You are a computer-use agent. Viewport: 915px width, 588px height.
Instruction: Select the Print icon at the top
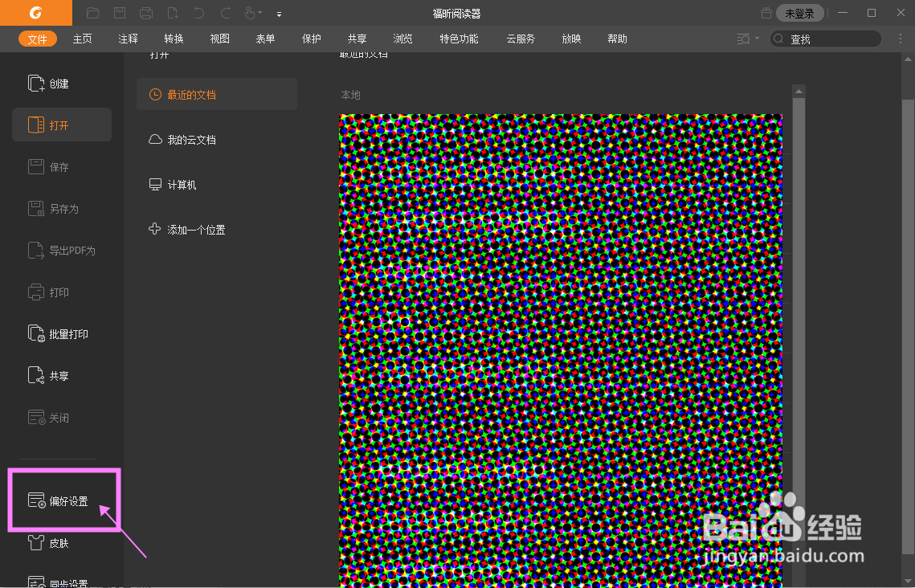[x=145, y=13]
